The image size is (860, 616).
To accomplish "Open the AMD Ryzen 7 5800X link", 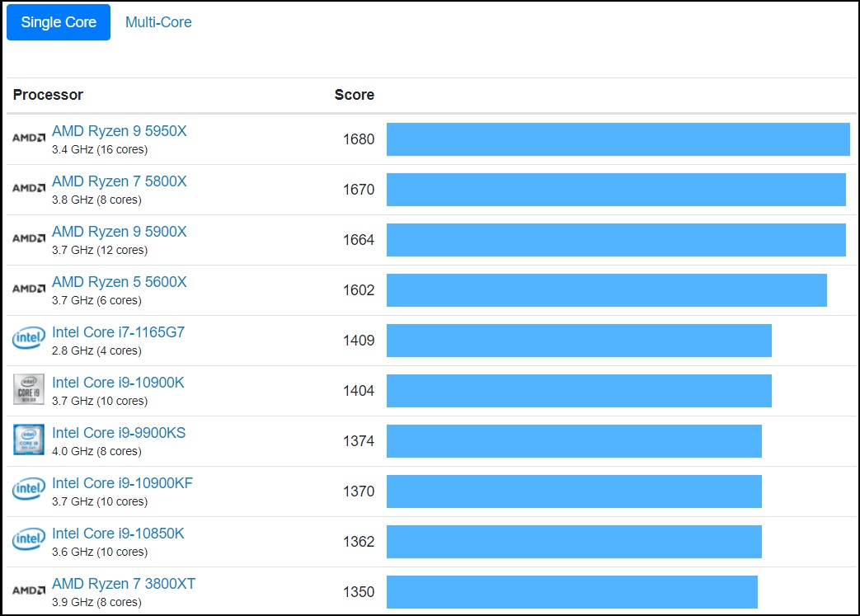I will pyautogui.click(x=119, y=181).
